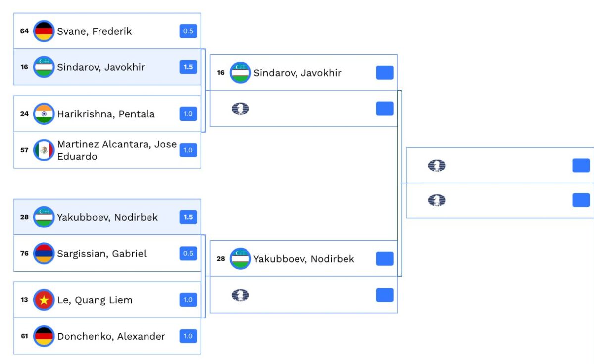Click the FIDE knight placeholder under second-round Yakubboev
The image size is (594, 364).
pos(240,295)
